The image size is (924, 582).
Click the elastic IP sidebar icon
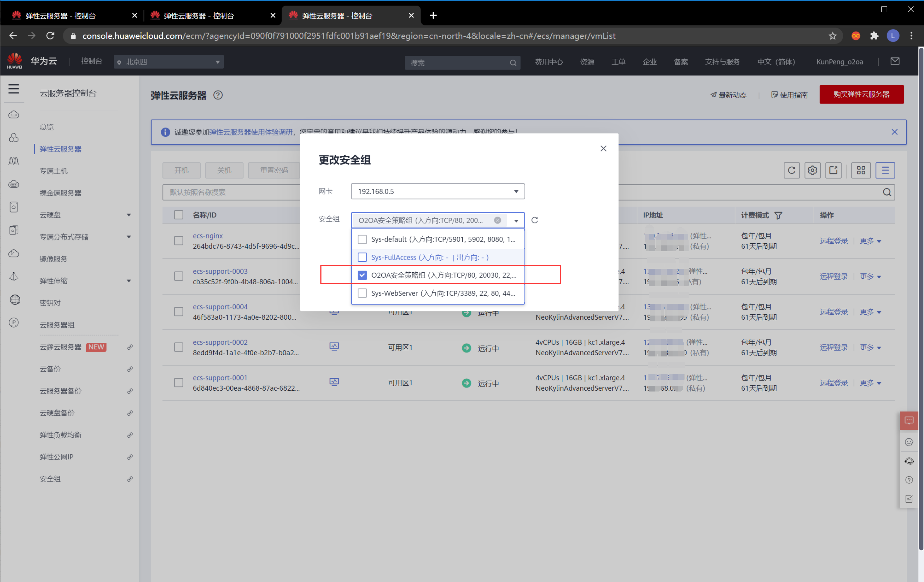[14, 323]
